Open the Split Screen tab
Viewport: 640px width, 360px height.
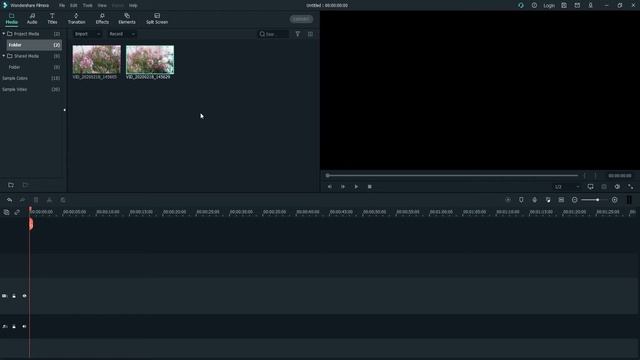click(157, 19)
